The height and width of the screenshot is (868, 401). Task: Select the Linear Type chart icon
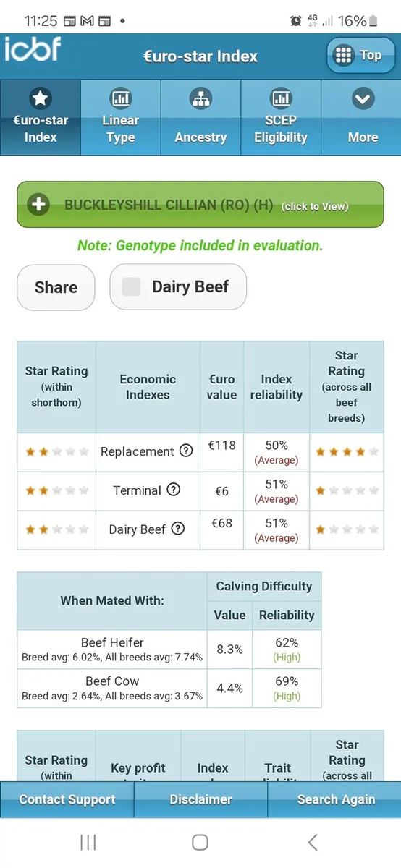[120, 99]
